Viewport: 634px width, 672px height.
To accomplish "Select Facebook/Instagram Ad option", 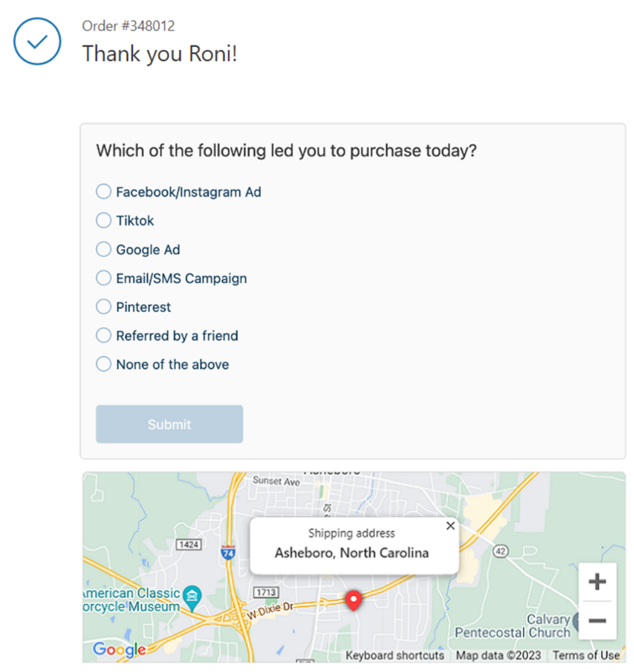I will (x=179, y=192).
